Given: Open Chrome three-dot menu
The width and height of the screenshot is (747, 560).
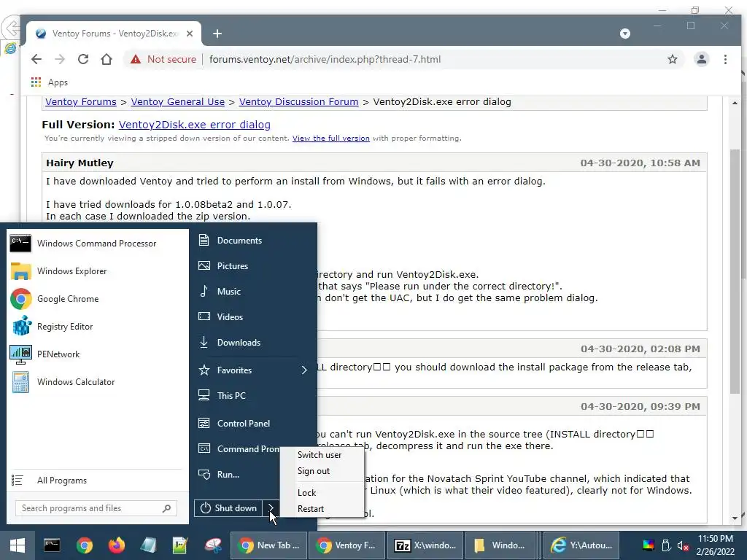Looking at the screenshot, I should (x=725, y=59).
